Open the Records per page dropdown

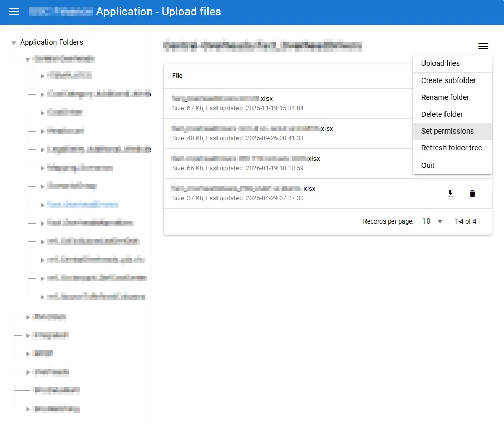pyautogui.click(x=432, y=221)
